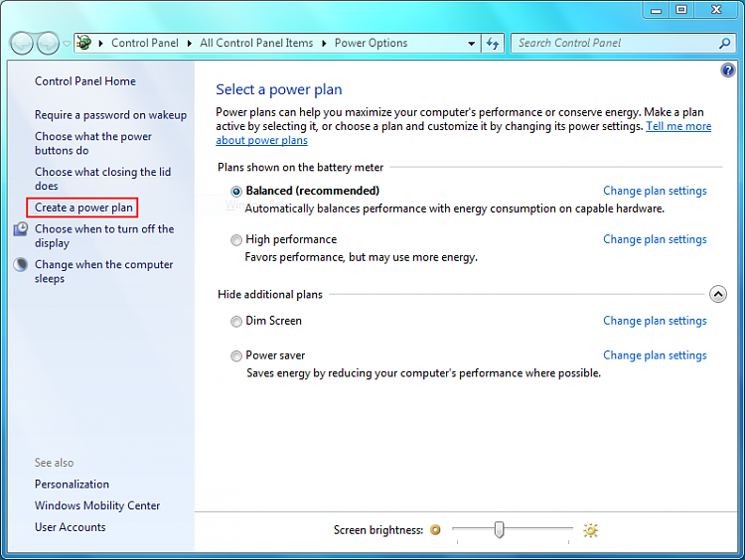Open Windows Mobility Center
Viewport: 745px width, 560px height.
(97, 505)
